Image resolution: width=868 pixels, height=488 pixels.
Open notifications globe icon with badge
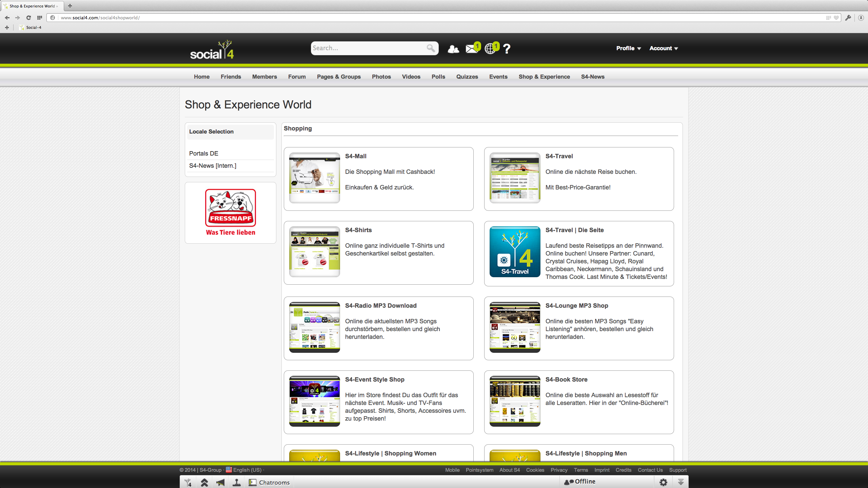click(x=491, y=48)
